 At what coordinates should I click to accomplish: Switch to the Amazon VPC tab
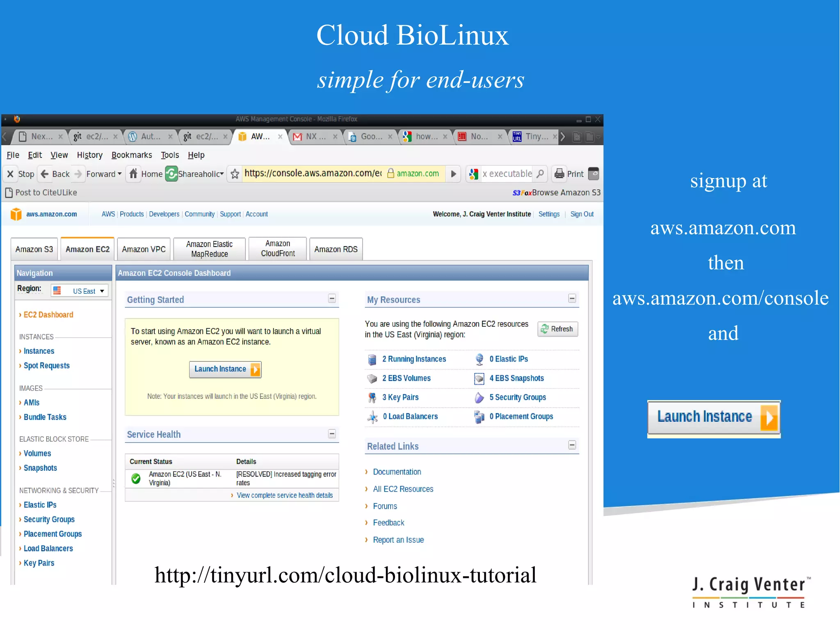tap(144, 249)
